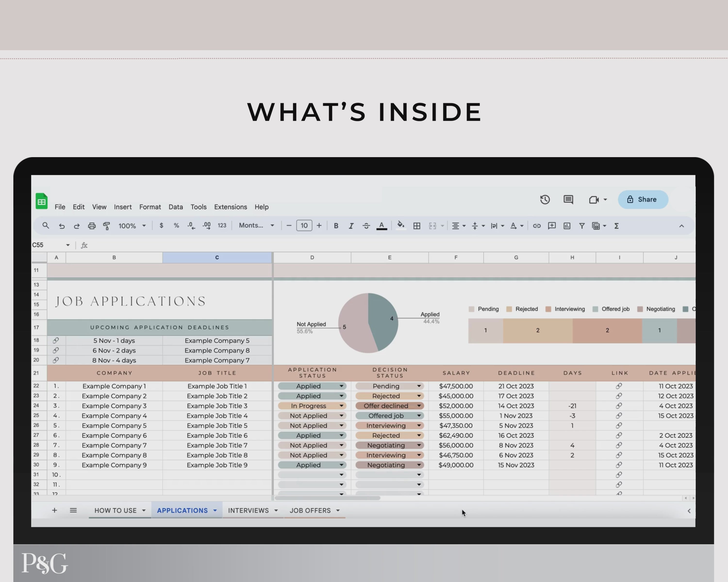
Task: Switch to the INTERVIEWS sheet tab
Action: (248, 510)
